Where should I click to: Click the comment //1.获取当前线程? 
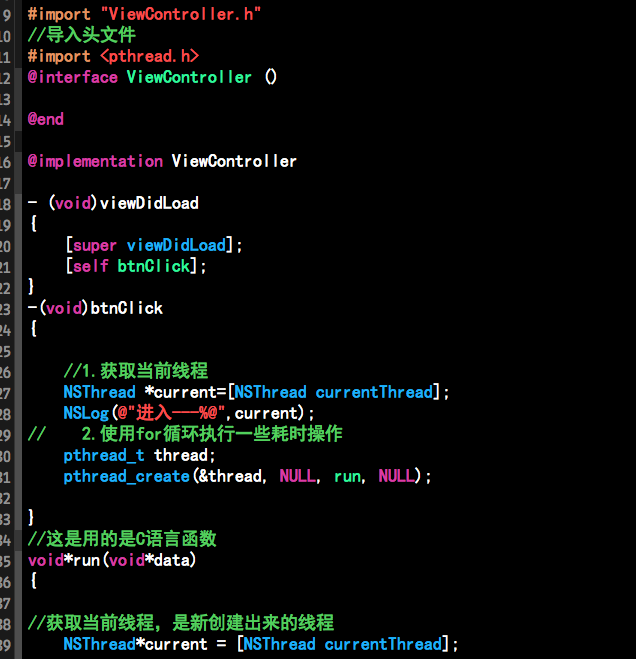point(135,371)
